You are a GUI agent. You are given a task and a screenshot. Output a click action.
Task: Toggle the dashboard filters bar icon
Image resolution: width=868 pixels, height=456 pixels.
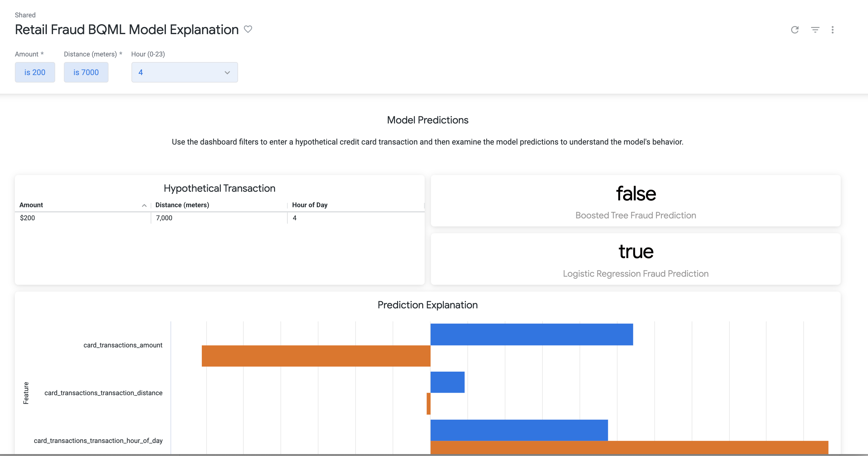pos(815,30)
